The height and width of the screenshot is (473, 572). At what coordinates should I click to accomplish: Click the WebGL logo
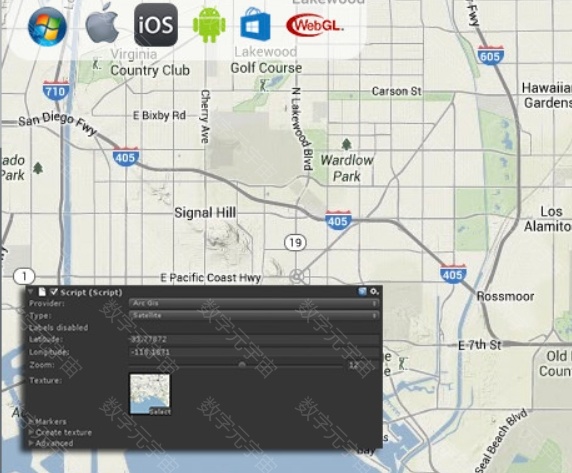pyautogui.click(x=315, y=26)
